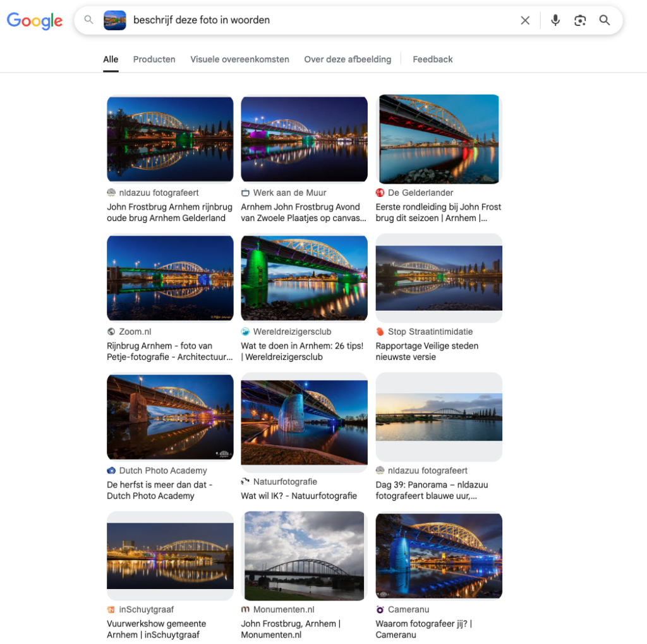Image resolution: width=647 pixels, height=644 pixels.
Task: Click the Werk aan de Muur favicon
Action: pos(245,193)
